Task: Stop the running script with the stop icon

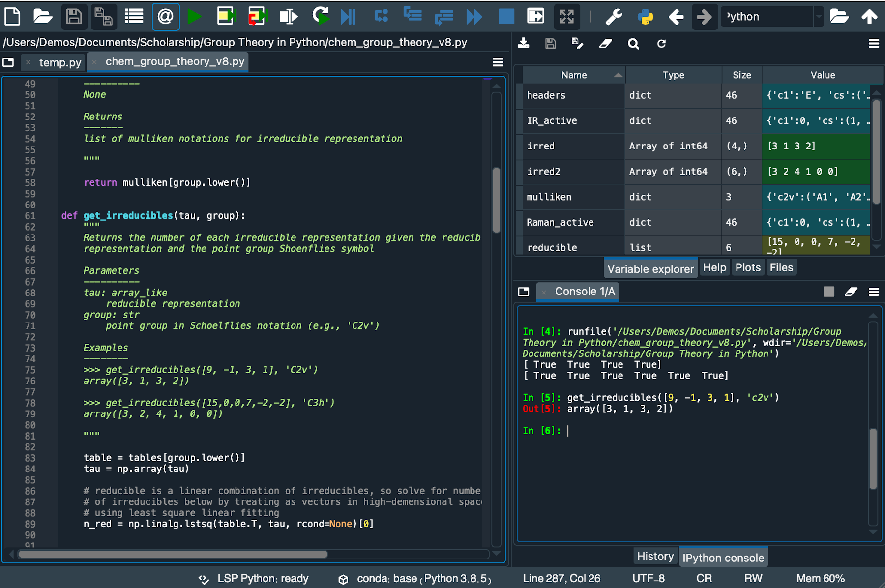Action: coord(506,16)
